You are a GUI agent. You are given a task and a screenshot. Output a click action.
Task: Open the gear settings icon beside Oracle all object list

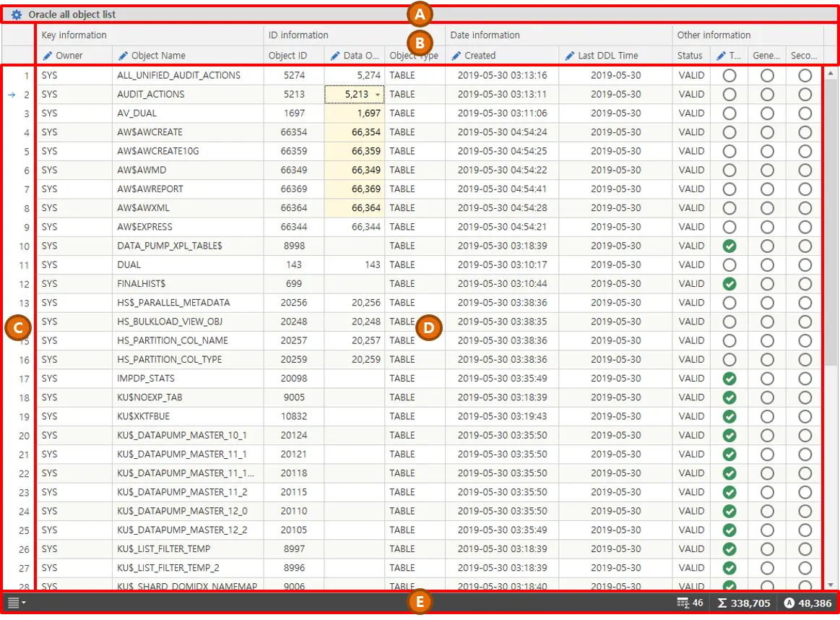point(17,14)
